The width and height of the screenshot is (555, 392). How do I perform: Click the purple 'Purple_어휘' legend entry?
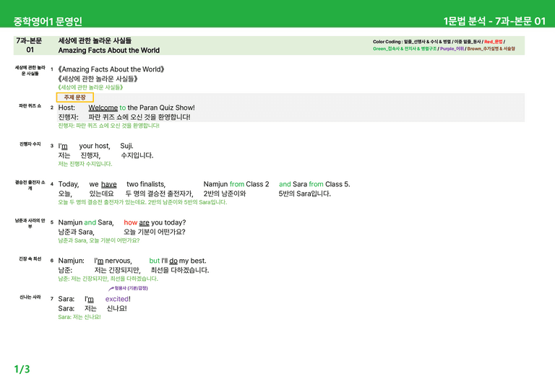click(x=452, y=49)
